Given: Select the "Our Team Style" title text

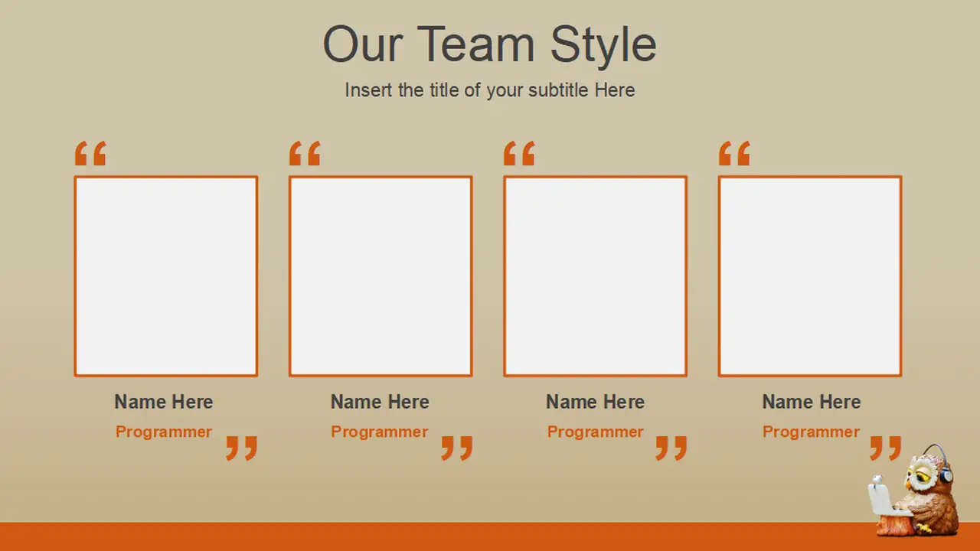Looking at the screenshot, I should (x=490, y=44).
